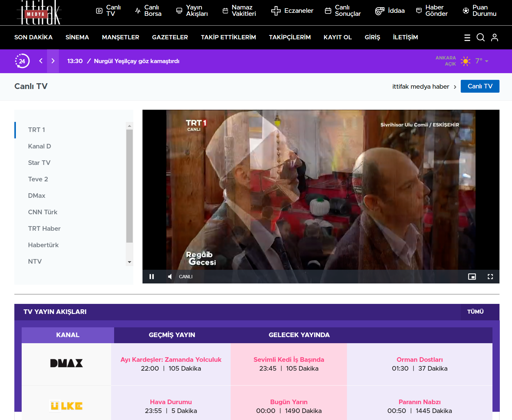Click the user profile icon
The width and height of the screenshot is (512, 420).
[495, 37]
